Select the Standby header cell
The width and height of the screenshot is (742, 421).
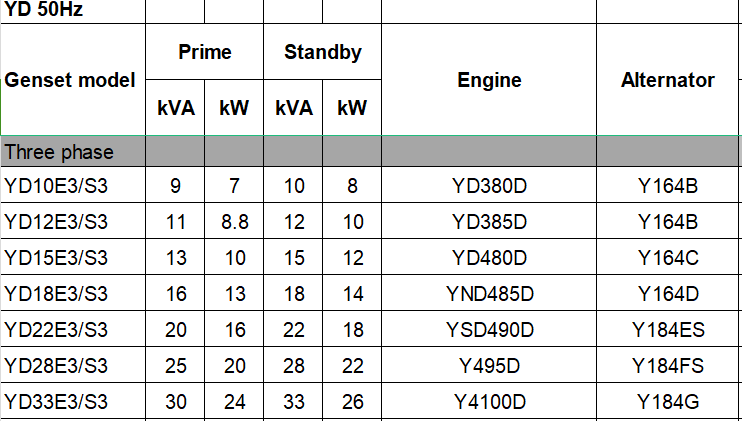322,52
